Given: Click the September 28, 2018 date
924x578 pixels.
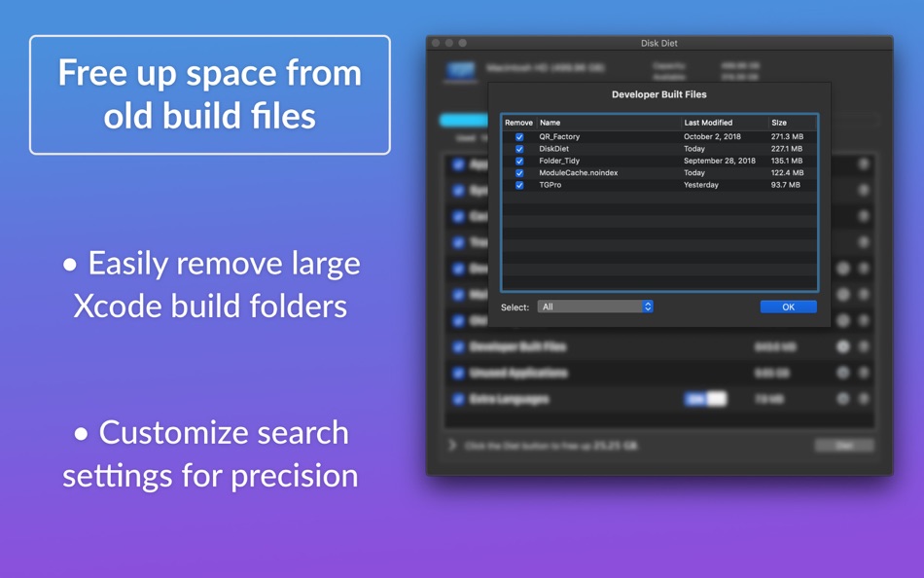Looking at the screenshot, I should [x=719, y=161].
